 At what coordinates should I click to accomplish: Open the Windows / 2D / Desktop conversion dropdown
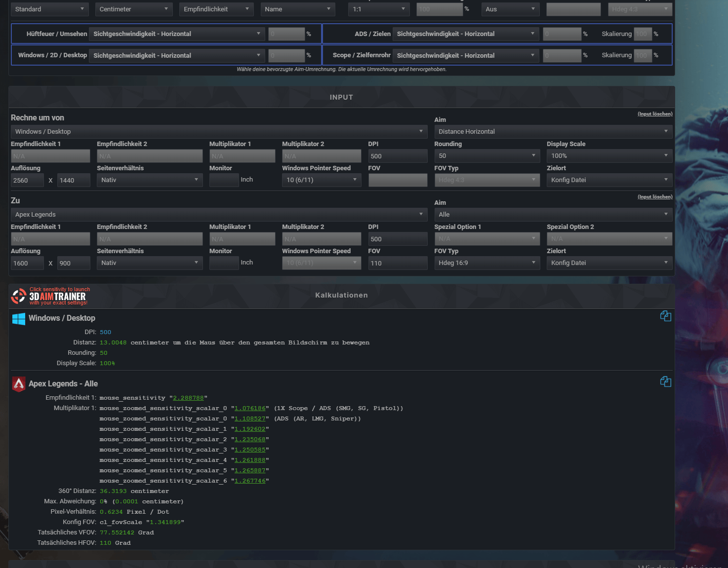(x=177, y=56)
